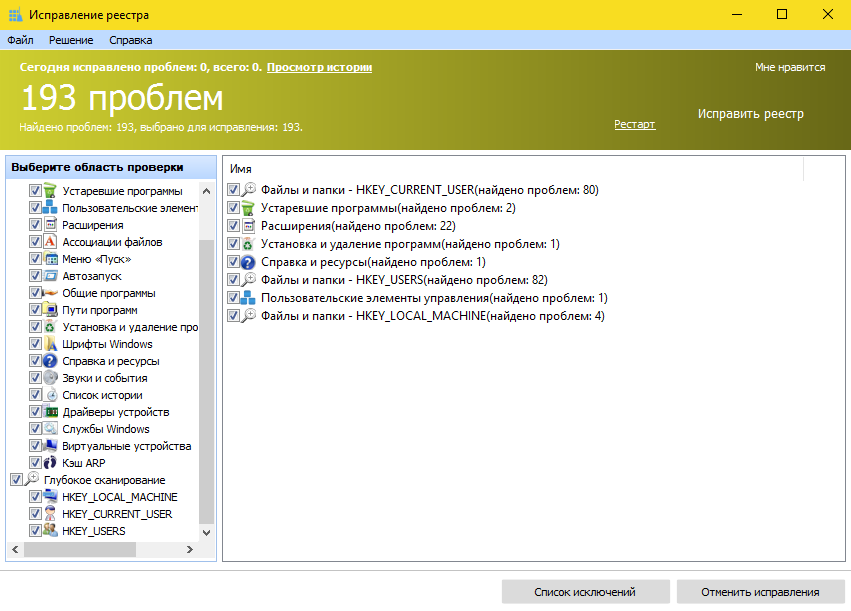Disable the Глубокое сканирование checkbox
Image resolution: width=851 pixels, height=611 pixels.
pyautogui.click(x=16, y=480)
